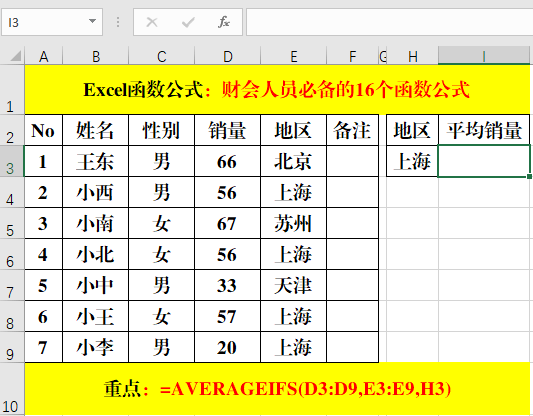Click the formula bar options dots handle

pyautogui.click(x=118, y=22)
